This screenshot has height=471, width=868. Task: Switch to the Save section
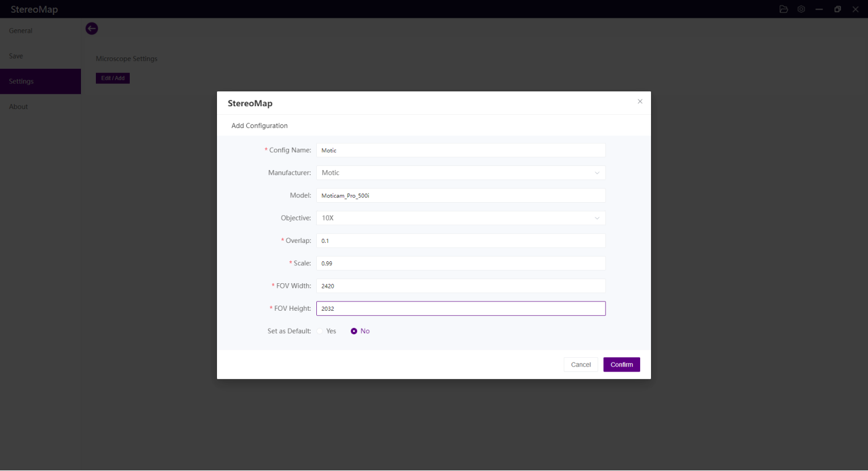pyautogui.click(x=16, y=56)
